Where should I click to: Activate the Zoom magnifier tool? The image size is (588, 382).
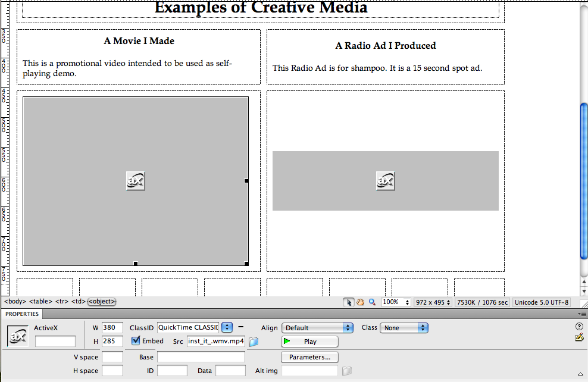373,302
